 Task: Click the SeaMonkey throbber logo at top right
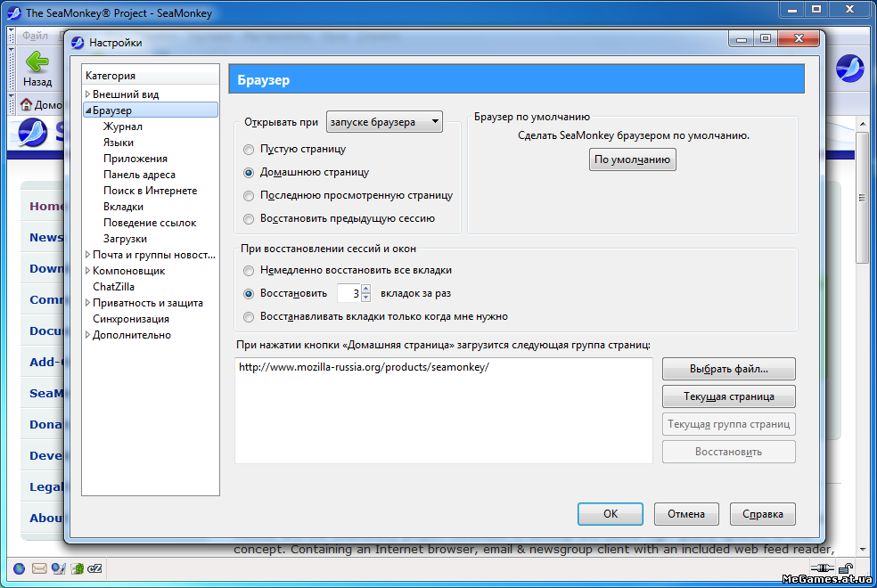click(850, 69)
